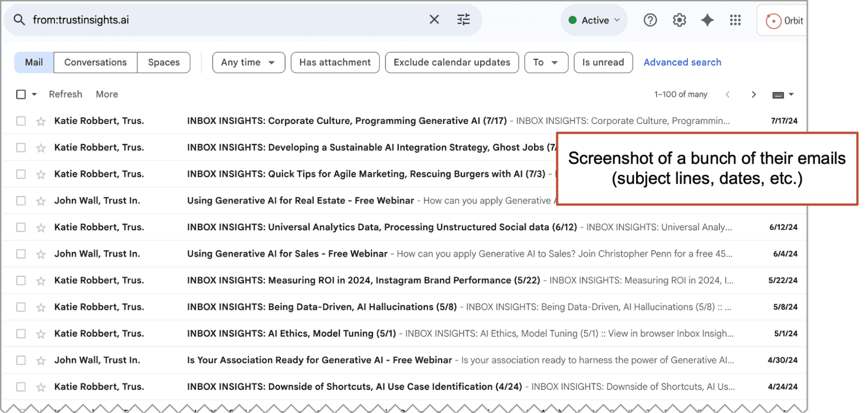Check the Universal Analytics Data email checkbox

(21, 227)
